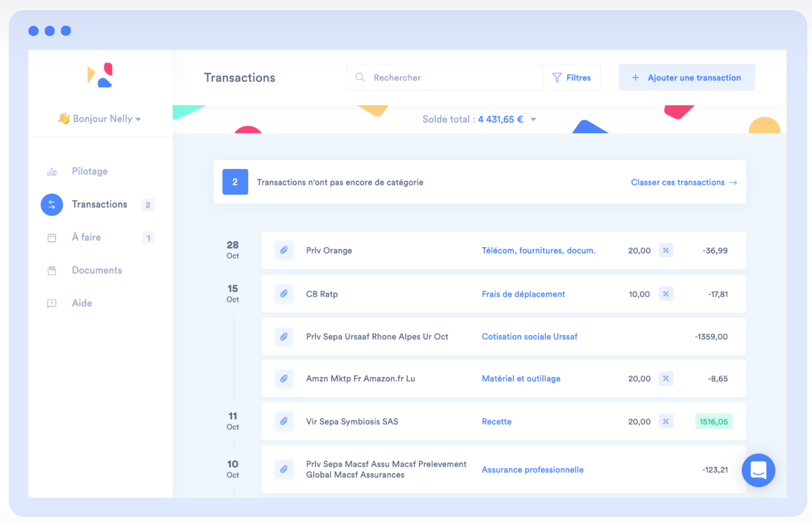Click the Transactions page heading
The width and height of the screenshot is (812, 523).
pos(239,78)
